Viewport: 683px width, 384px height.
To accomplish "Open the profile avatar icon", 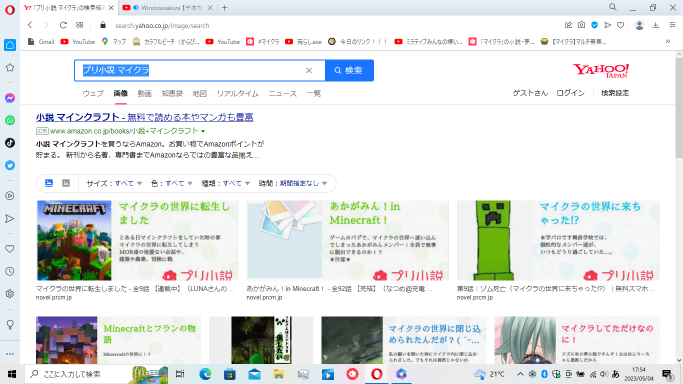I will [639, 25].
